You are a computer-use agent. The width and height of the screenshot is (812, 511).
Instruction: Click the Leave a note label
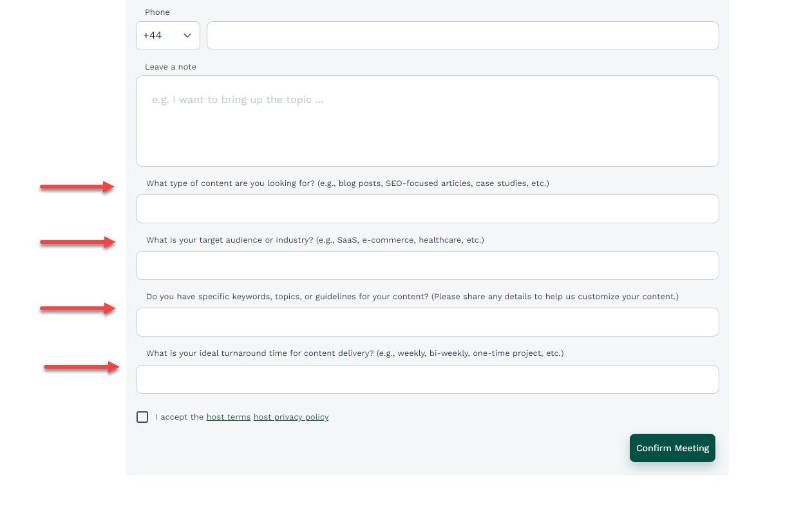click(170, 66)
